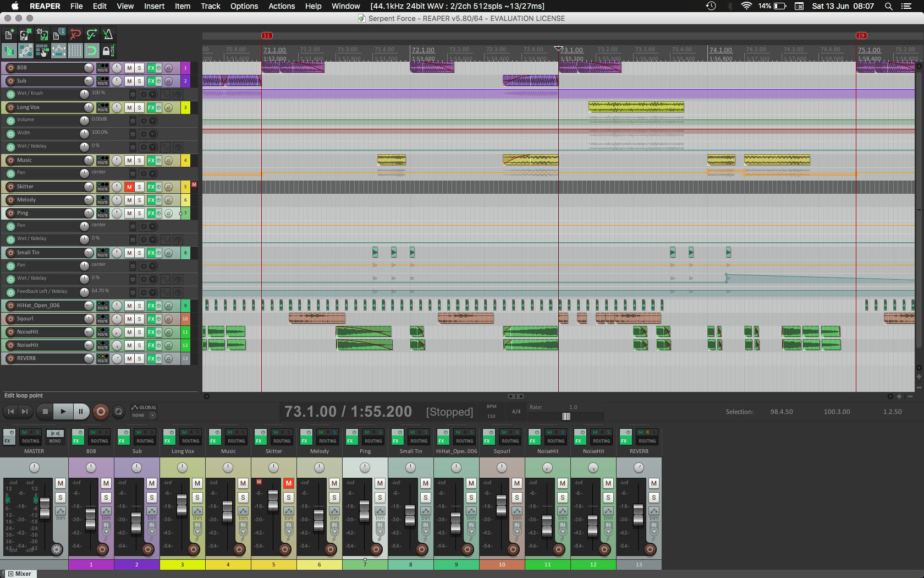Toggle grid lines toolbar icon

[x=75, y=51]
